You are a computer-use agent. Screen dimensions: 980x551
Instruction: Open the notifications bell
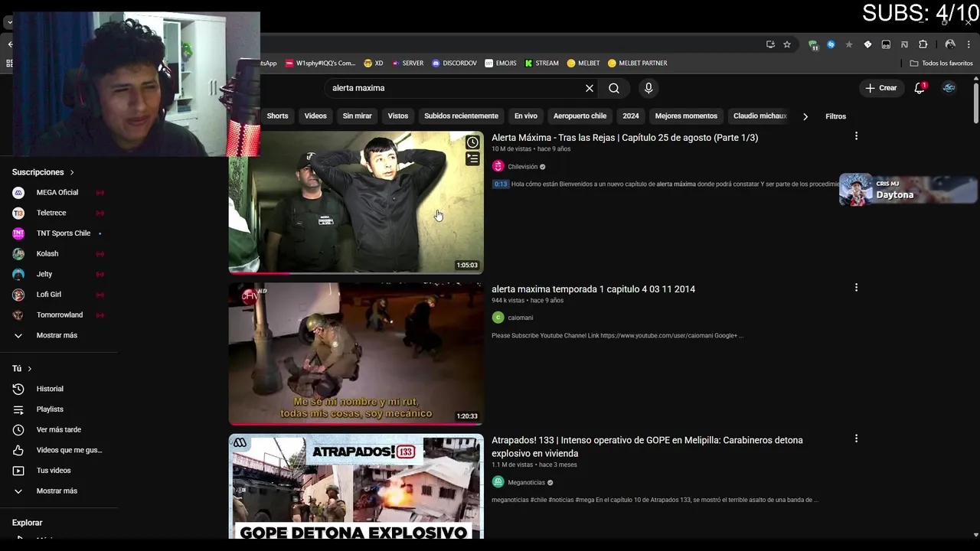click(x=920, y=88)
